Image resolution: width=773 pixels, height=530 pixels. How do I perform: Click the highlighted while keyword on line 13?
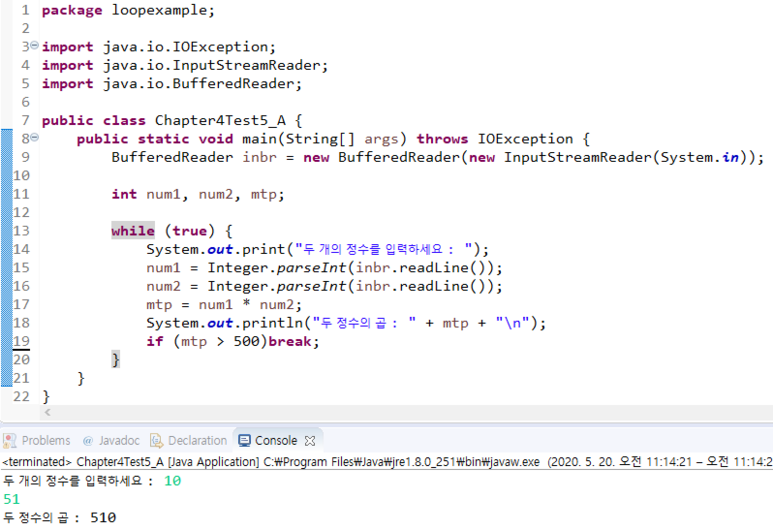tap(133, 231)
